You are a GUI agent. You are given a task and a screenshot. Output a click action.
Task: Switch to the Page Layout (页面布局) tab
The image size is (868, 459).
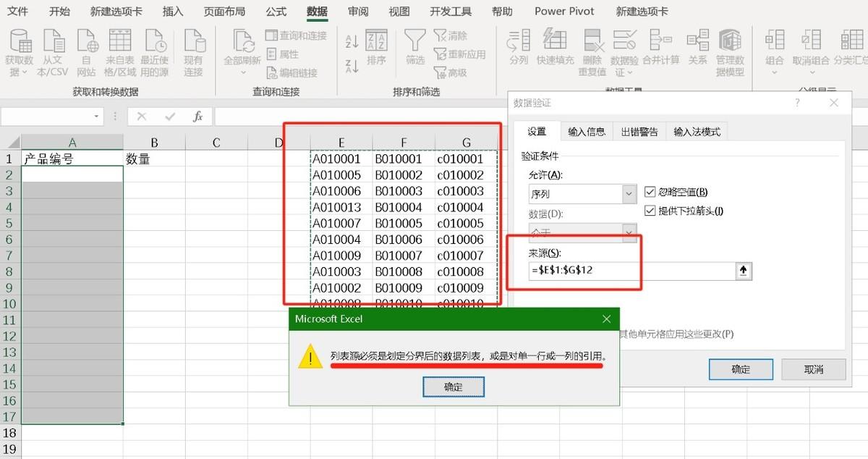click(x=224, y=12)
